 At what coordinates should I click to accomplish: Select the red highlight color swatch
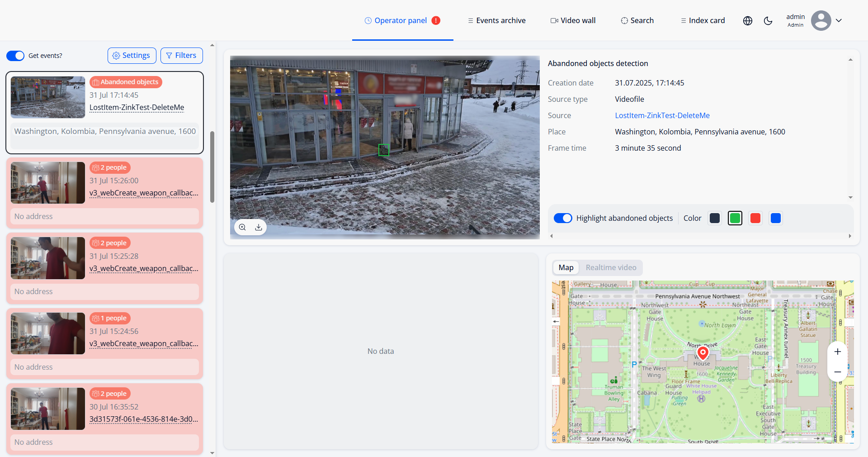[x=755, y=218]
